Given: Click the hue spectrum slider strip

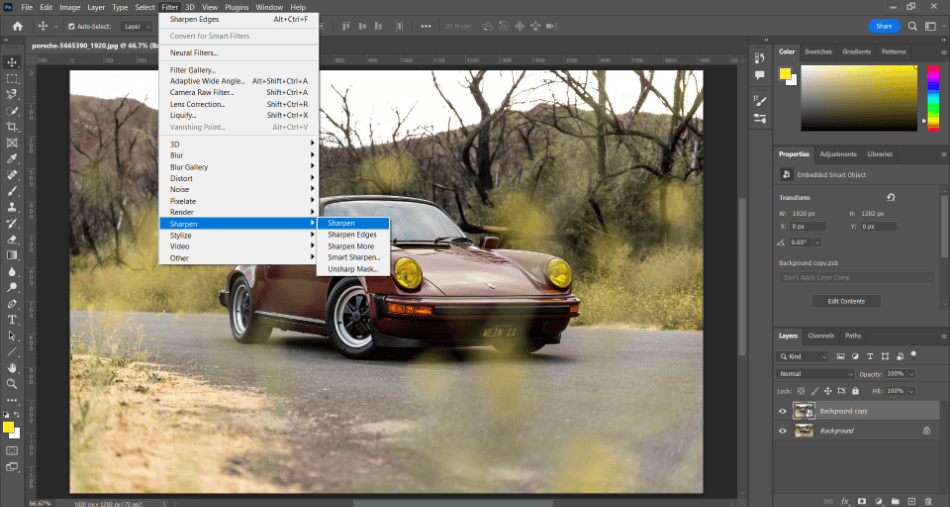Looking at the screenshot, I should [933, 98].
